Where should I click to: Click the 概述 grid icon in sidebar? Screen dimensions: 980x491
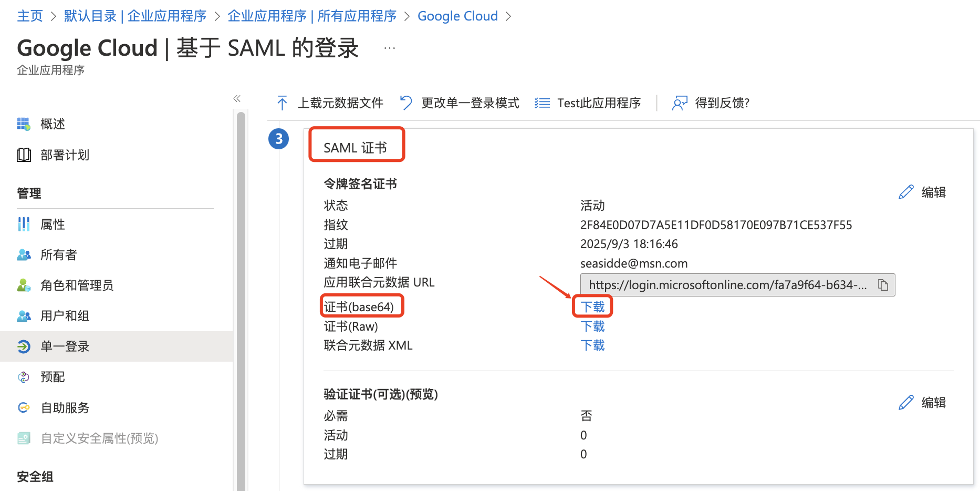coord(24,124)
